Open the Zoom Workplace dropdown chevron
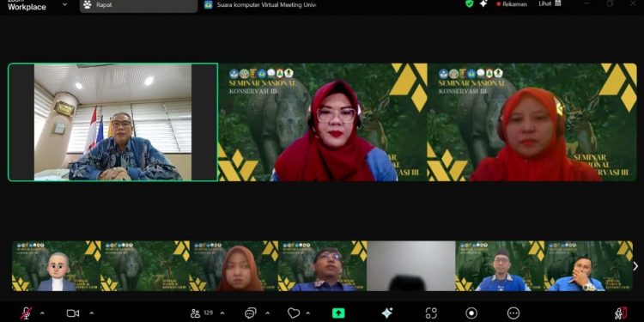 click(64, 4)
